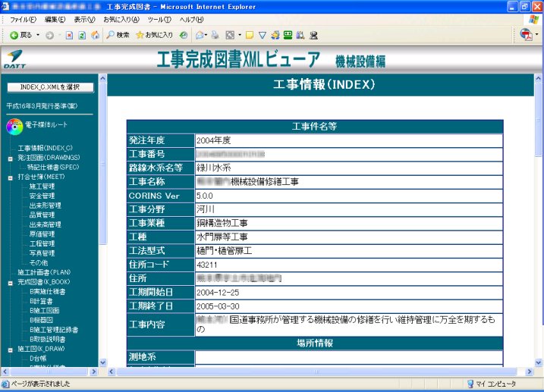This screenshot has height=392, width=544.
Task: Open 特記仕様書(SPEC) tree item
Action: coord(53,167)
